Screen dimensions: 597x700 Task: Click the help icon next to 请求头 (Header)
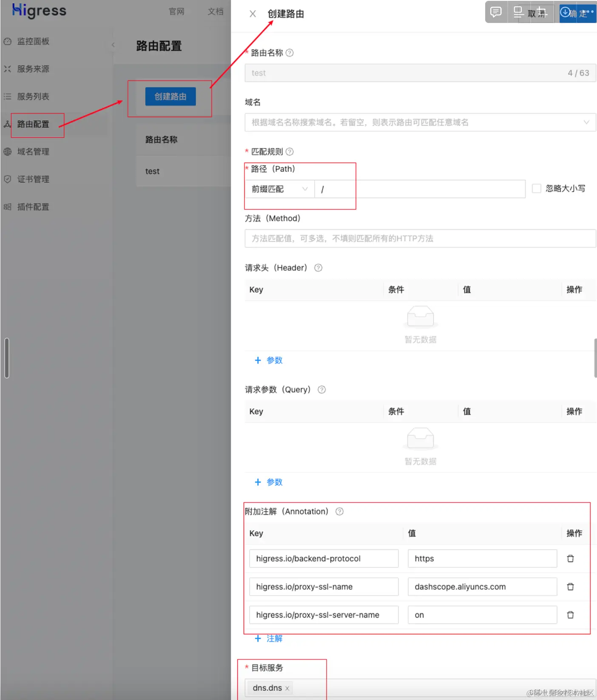click(318, 267)
